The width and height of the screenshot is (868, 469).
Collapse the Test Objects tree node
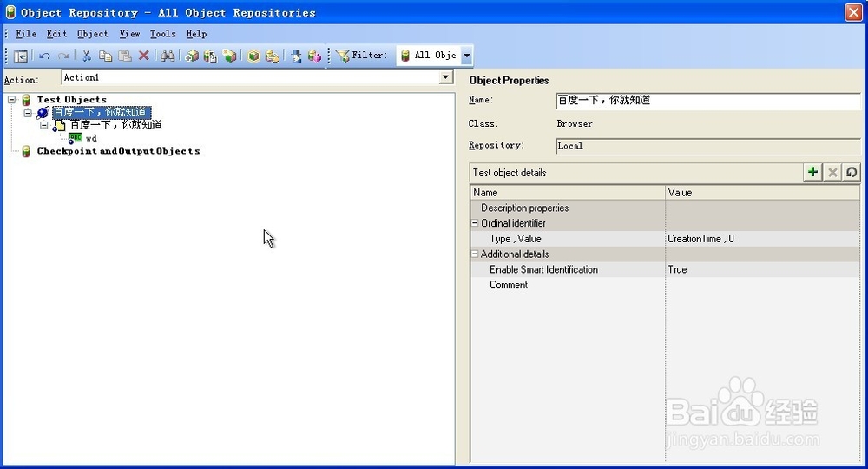(x=11, y=100)
